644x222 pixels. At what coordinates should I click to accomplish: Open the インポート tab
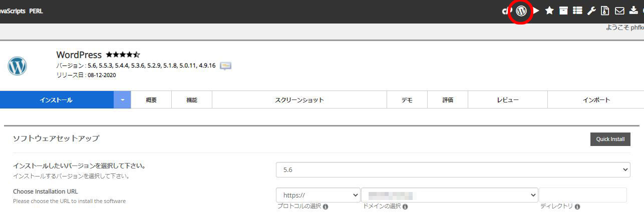click(596, 99)
